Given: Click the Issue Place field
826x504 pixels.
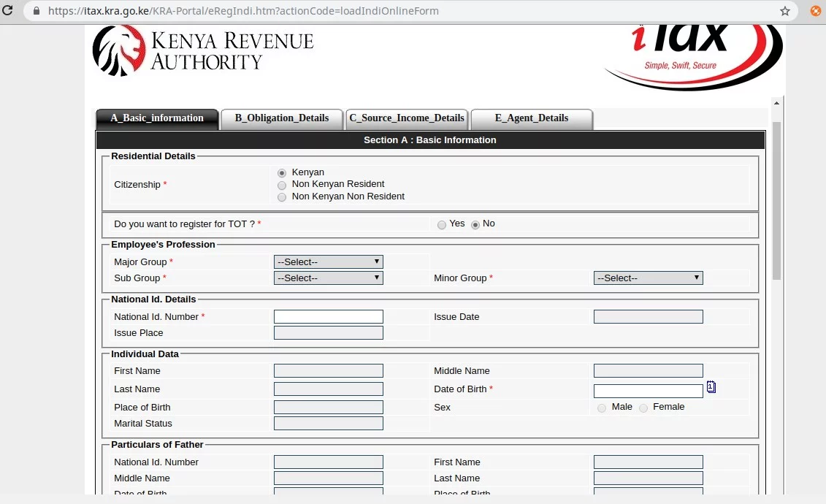Looking at the screenshot, I should click(x=328, y=333).
